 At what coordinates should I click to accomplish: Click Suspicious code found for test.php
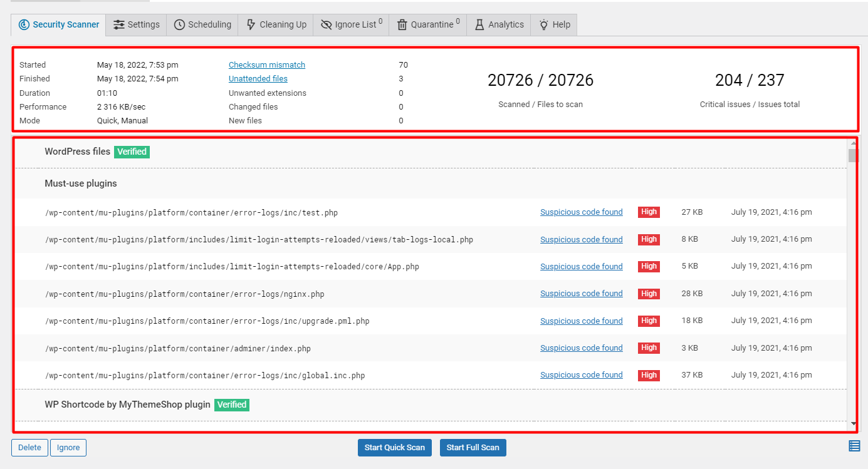pyautogui.click(x=581, y=212)
